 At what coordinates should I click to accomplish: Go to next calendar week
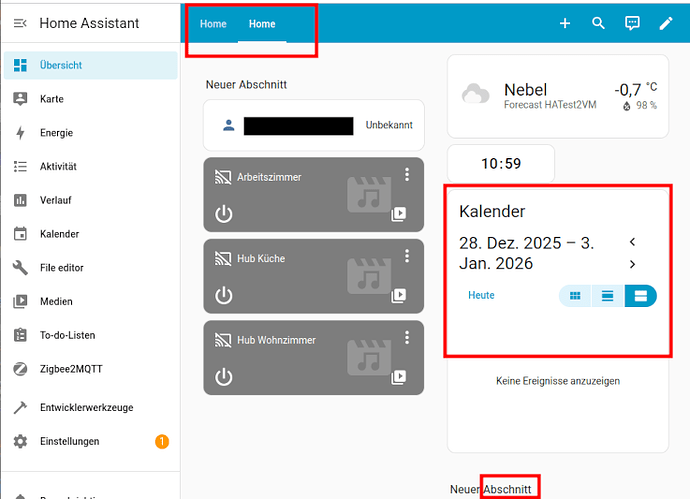(x=632, y=264)
